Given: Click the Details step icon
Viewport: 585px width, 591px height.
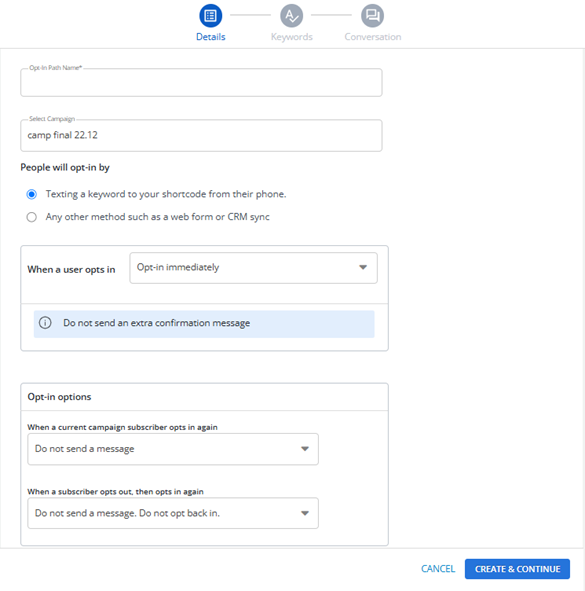Looking at the screenshot, I should 210,16.
